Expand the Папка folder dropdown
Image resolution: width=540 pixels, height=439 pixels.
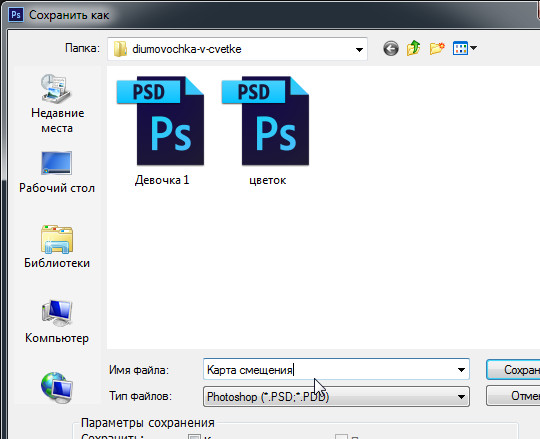coord(359,50)
